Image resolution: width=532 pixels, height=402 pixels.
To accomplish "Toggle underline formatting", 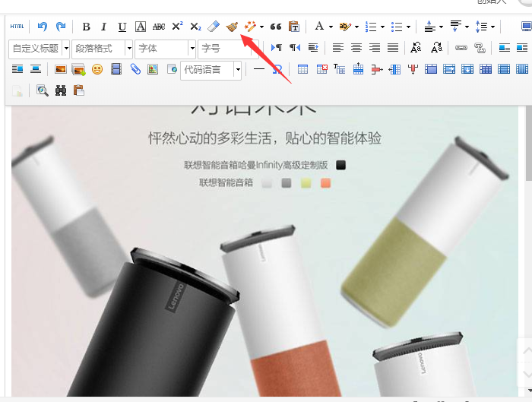I will tap(122, 27).
